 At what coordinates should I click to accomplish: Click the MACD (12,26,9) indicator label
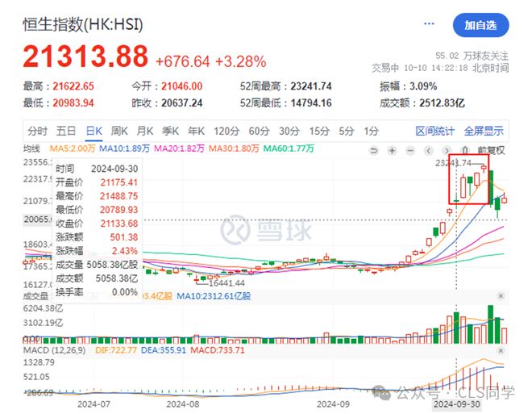click(54, 350)
